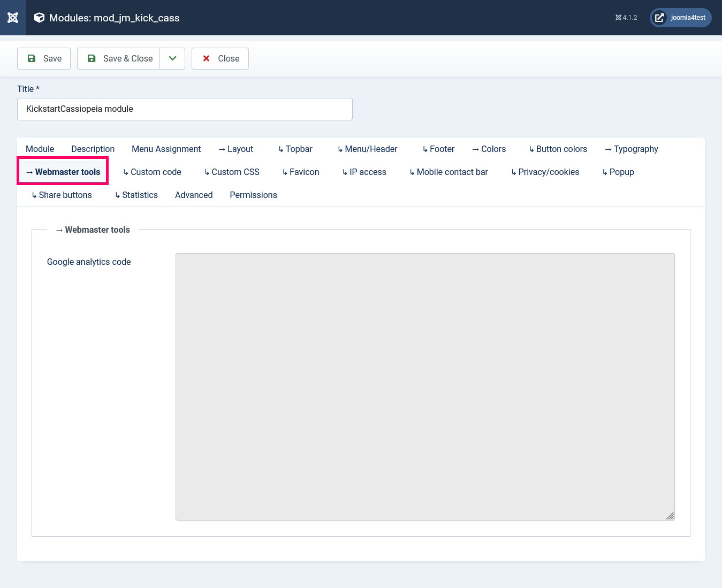Switch to the Module tab
The image size is (722, 588).
click(40, 149)
